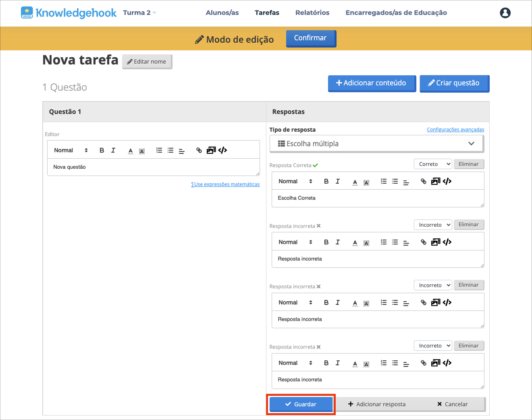Go to Tarefas tab
532x420 pixels.
pos(267,13)
